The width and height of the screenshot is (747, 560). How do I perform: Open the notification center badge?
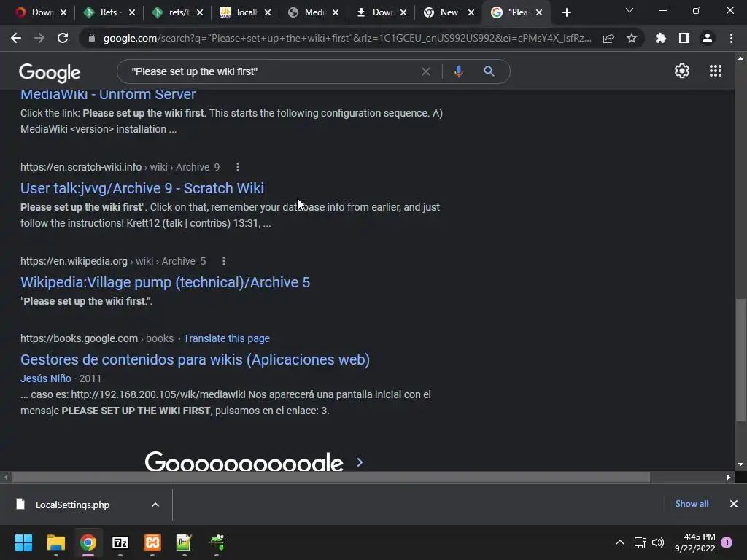(x=727, y=542)
